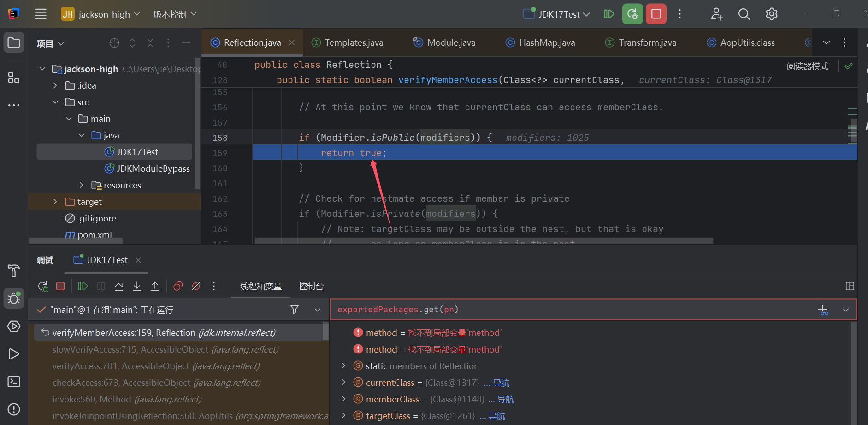The width and height of the screenshot is (868, 425).
Task: Open the Run tool window icon
Action: 14,354
